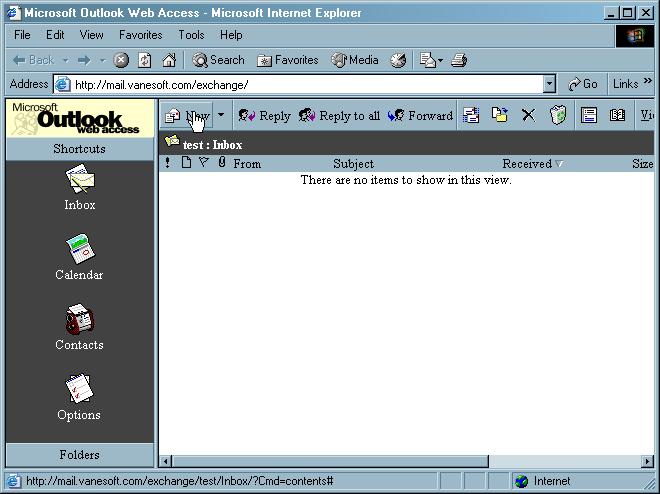Screen dimensions: 660x494
Task: Click the Refresh page icon
Action: click(144, 60)
